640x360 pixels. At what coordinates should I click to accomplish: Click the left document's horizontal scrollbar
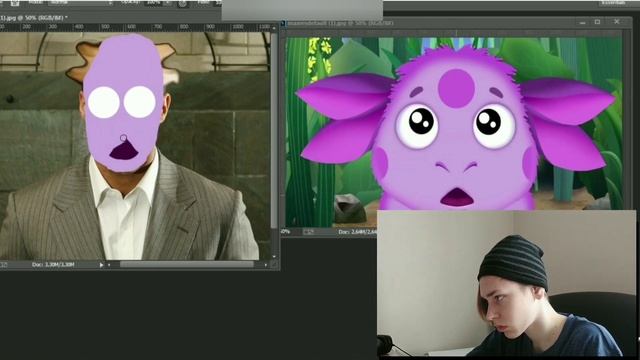tap(187, 264)
